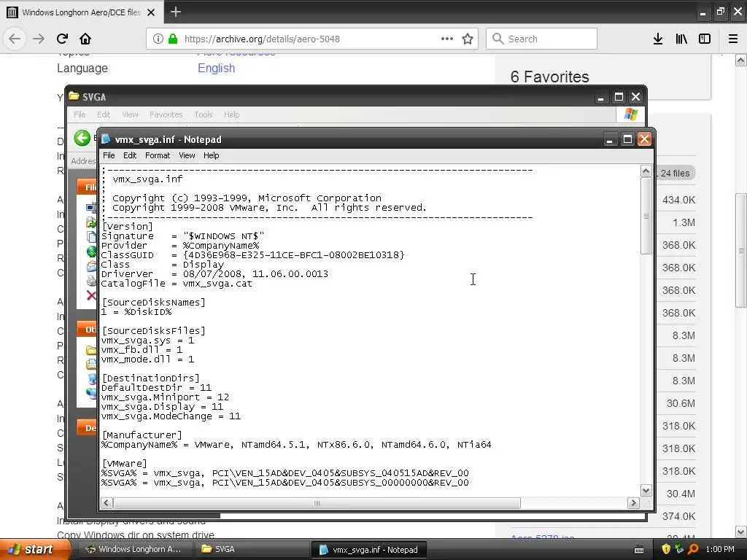The image size is (747, 560).
Task: Click Notepad vertical scrollbar up arrow
Action: click(646, 171)
